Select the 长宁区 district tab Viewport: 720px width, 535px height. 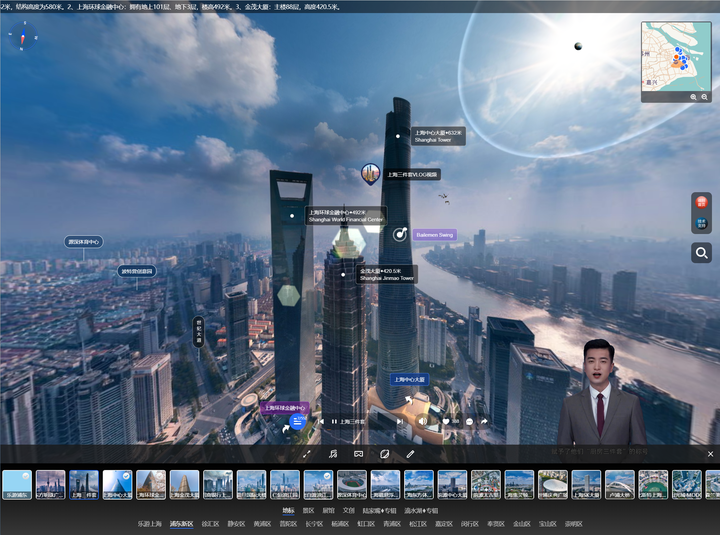[315, 524]
